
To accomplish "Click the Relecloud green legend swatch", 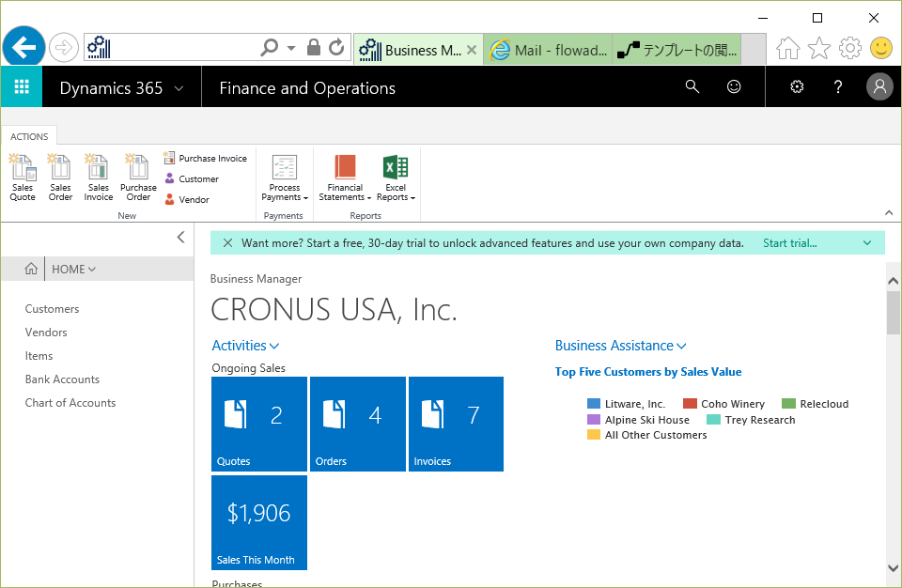I will pyautogui.click(x=788, y=403).
